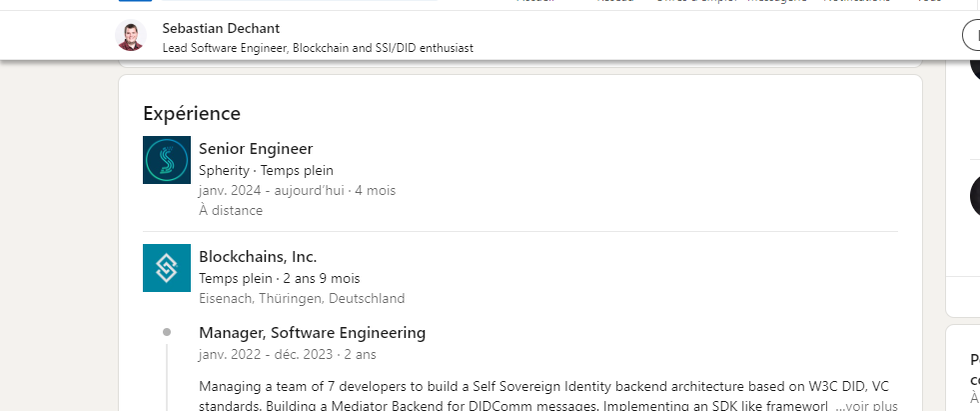The width and height of the screenshot is (980, 411).
Task: Click Sebastian Dechant's profile photo in header
Action: [131, 35]
